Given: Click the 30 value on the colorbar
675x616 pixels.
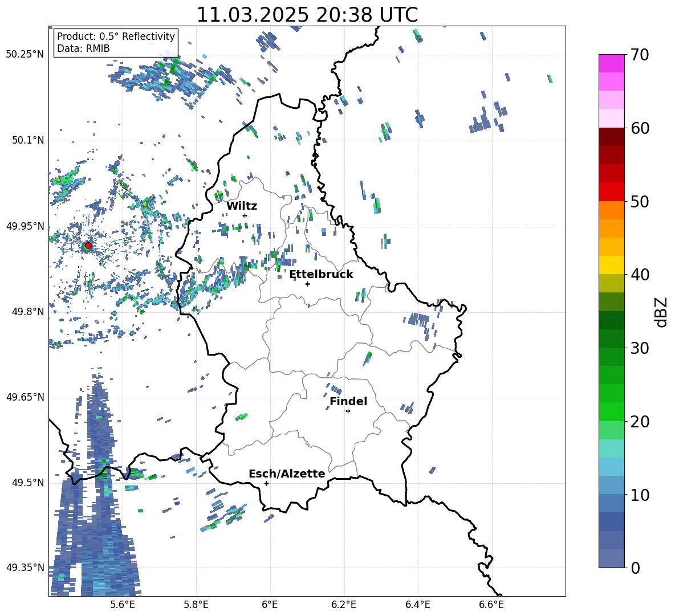Looking at the screenshot, I should click(x=640, y=348).
